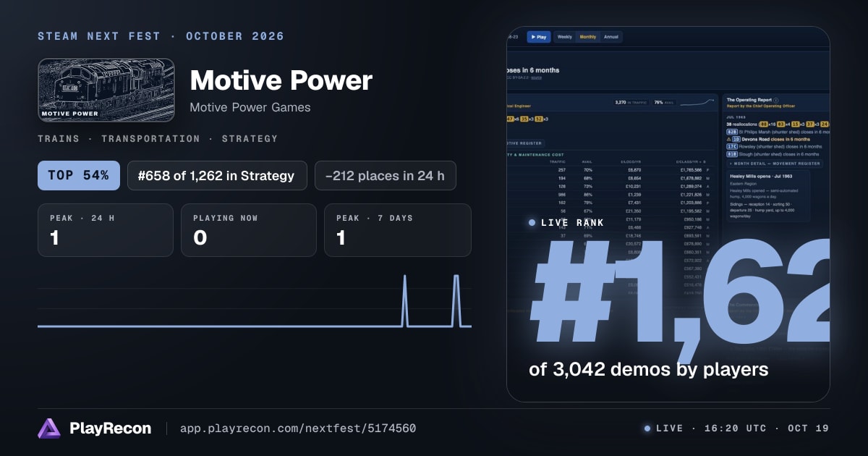Click the yellow 15 reallocation badge
This screenshot has width=868, height=456.
[x=796, y=124]
